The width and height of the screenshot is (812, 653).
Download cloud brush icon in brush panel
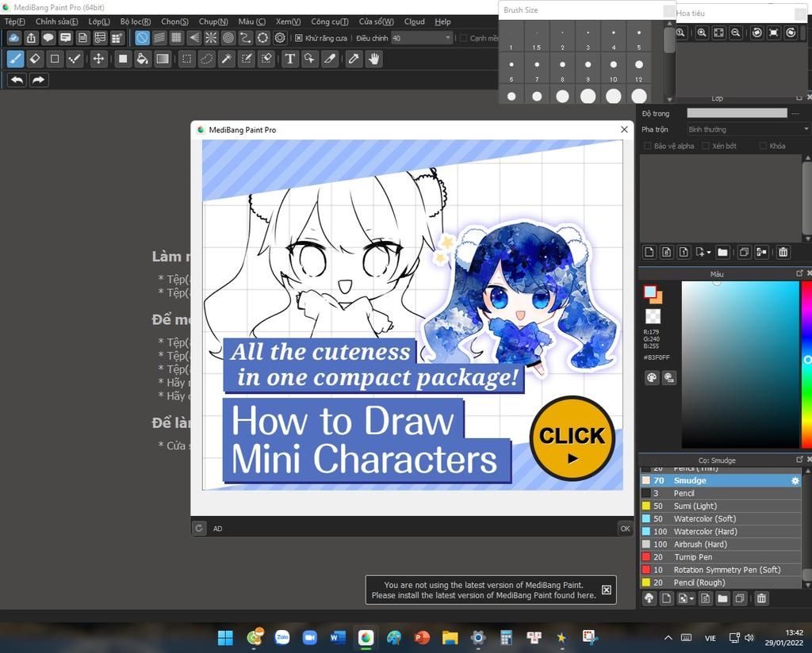pyautogui.click(x=649, y=598)
